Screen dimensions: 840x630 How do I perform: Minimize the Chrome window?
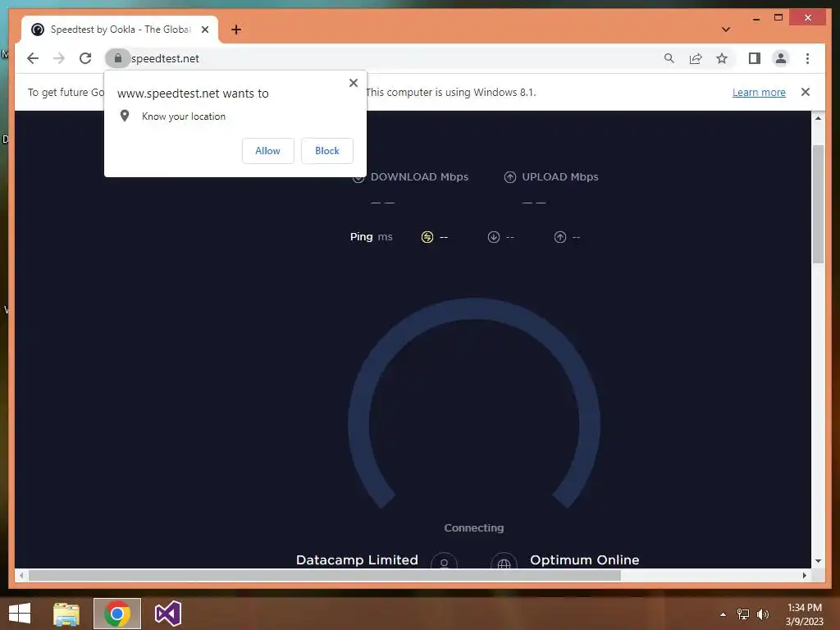[x=756, y=18]
